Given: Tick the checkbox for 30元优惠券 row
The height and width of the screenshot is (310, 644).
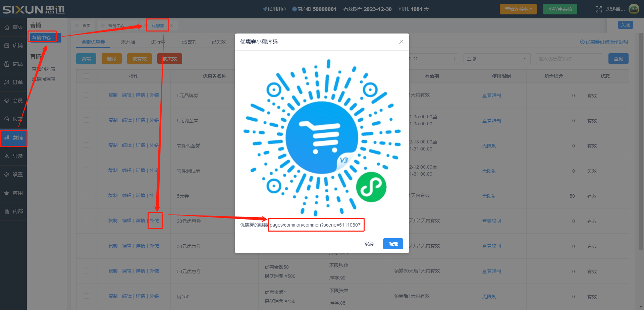Looking at the screenshot, I should pyautogui.click(x=87, y=246).
